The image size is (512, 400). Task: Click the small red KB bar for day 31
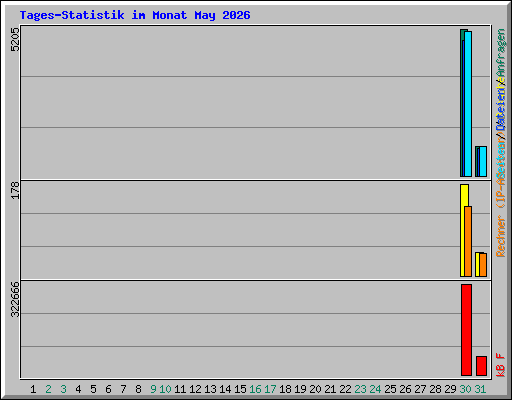481,366
